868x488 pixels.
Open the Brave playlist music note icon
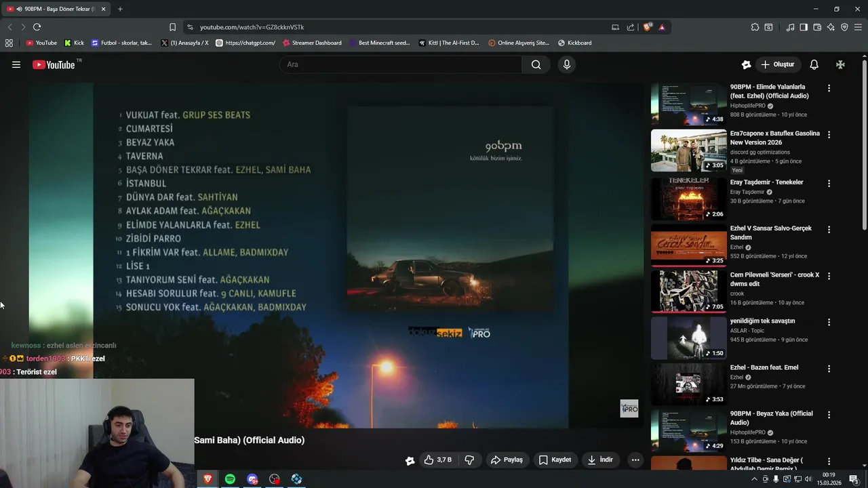790,27
